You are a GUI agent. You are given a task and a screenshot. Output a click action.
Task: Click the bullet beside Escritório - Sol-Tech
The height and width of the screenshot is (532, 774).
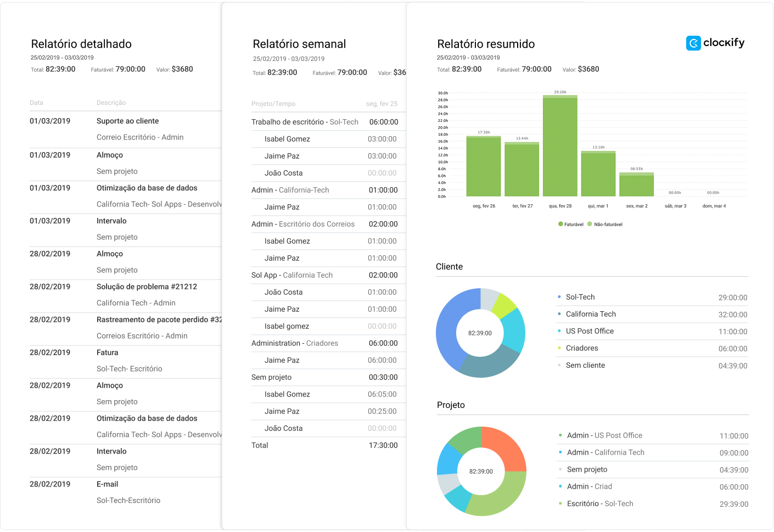[560, 503]
